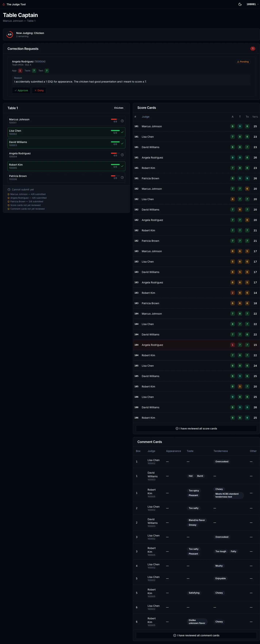
Task: Click 105 Robert Kim taste score 5
Action: click(x=240, y=387)
